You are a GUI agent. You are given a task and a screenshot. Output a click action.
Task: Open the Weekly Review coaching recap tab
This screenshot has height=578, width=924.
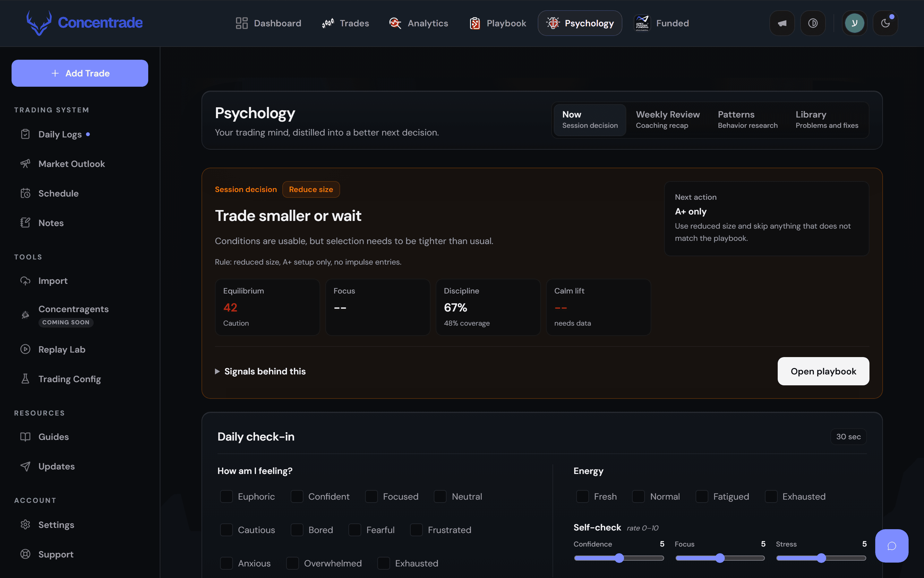click(x=667, y=120)
